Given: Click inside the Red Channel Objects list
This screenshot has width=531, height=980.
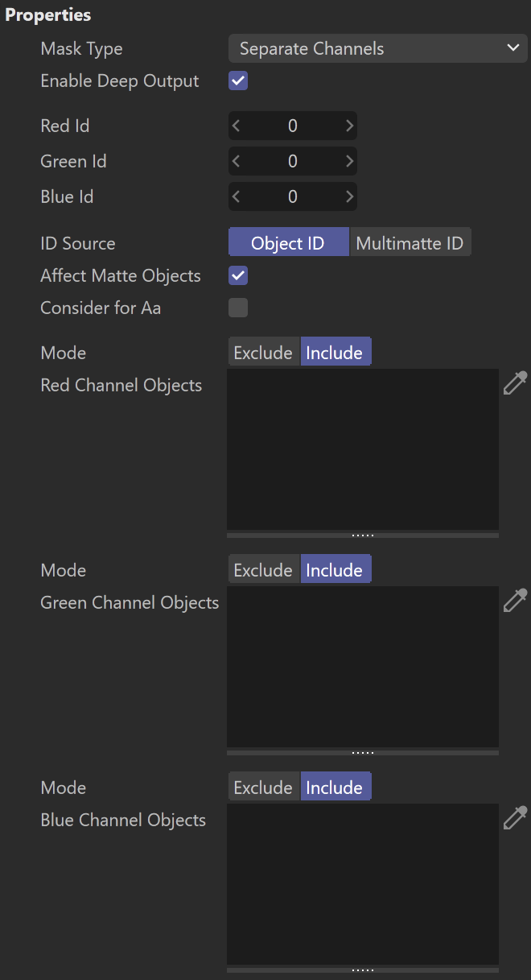Looking at the screenshot, I should [x=363, y=449].
